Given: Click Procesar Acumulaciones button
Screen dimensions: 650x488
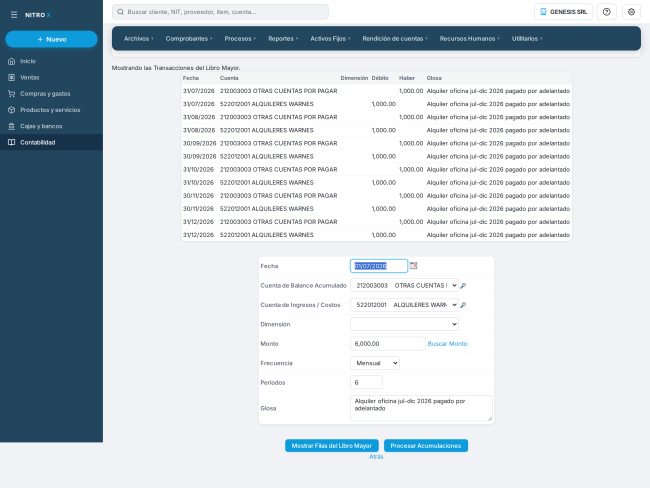Looking at the screenshot, I should coord(426,446).
